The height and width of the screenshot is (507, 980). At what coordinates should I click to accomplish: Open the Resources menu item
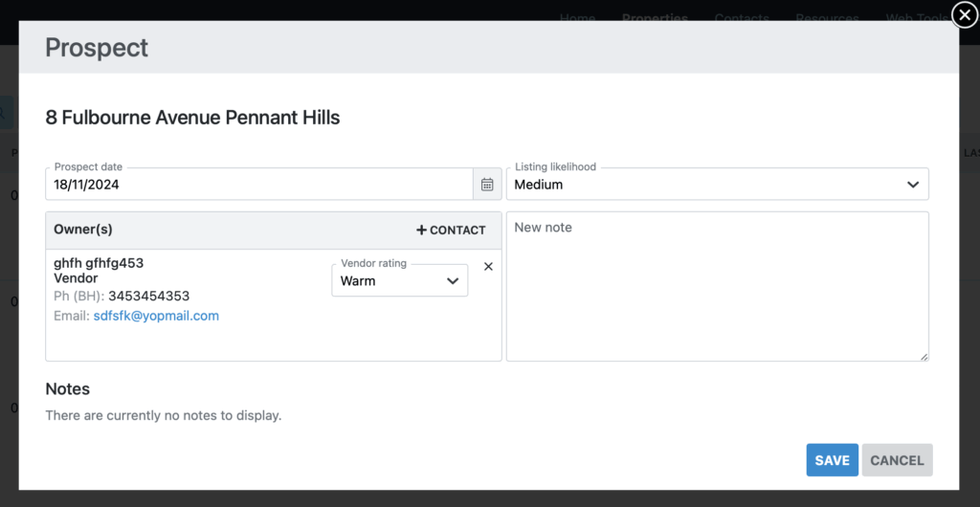point(826,18)
